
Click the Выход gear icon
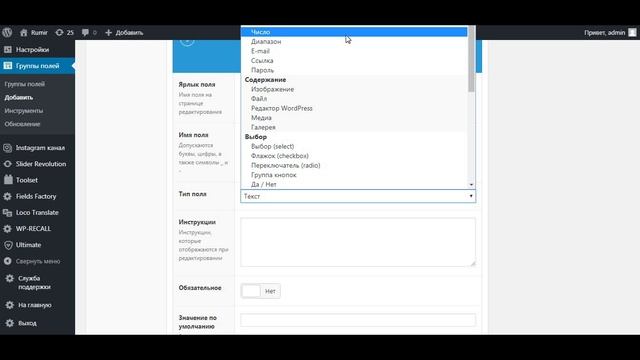(x=9, y=323)
